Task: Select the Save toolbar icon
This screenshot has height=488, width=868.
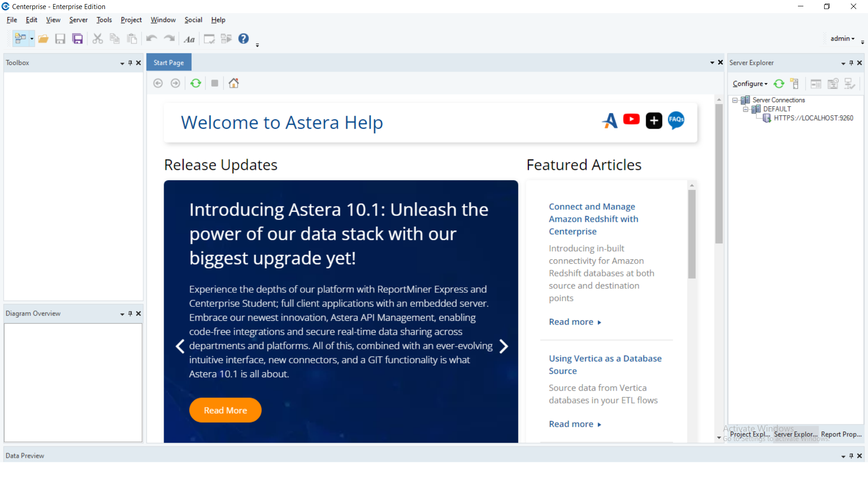Action: coord(60,38)
